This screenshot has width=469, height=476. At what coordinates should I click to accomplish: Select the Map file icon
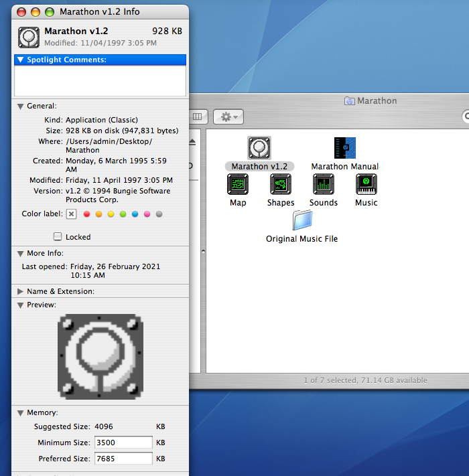click(238, 184)
